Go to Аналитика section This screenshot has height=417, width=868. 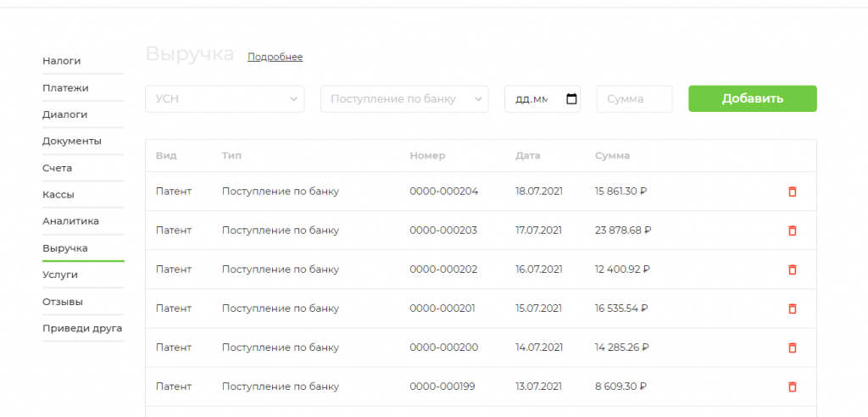click(71, 221)
